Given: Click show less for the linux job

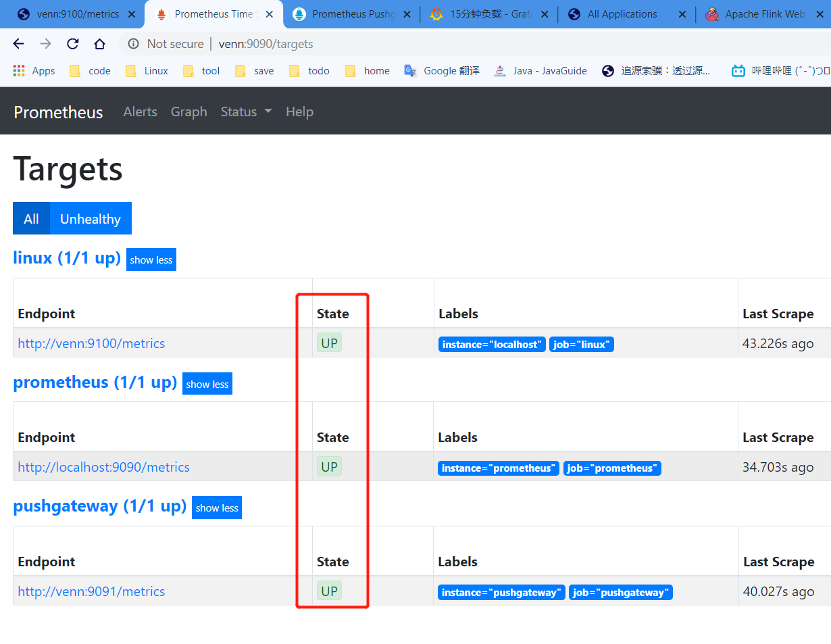Looking at the screenshot, I should 151,259.
